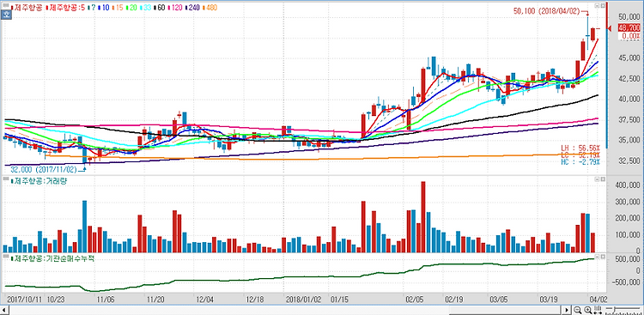644x315 pixels.
Task: Select the teal 7-day moving average legend
Action: coord(93,8)
